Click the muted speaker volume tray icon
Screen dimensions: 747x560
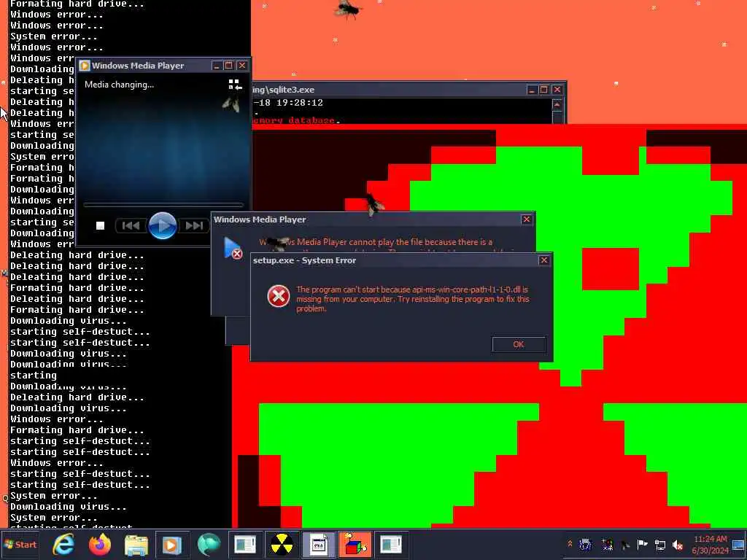pyautogui.click(x=678, y=545)
